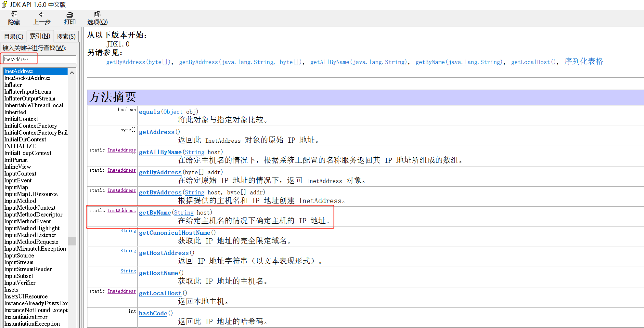
Task: Select InflaterOutputStream in the index list
Action: click(30, 98)
